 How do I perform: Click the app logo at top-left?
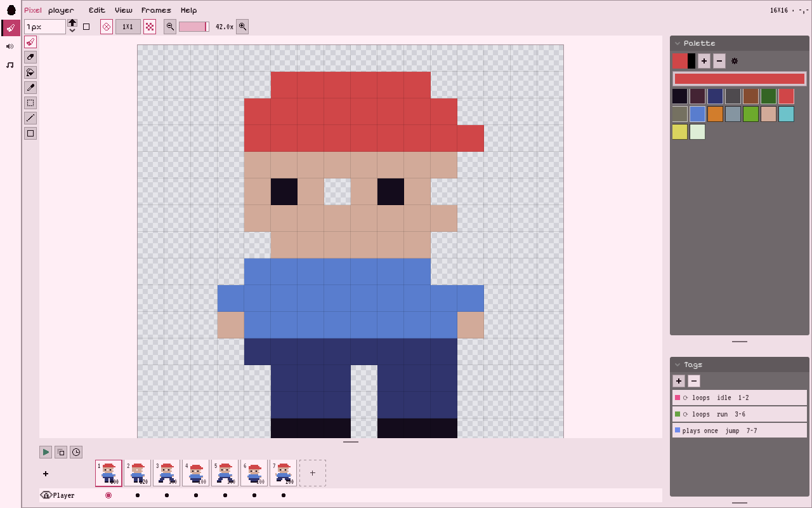[11, 10]
